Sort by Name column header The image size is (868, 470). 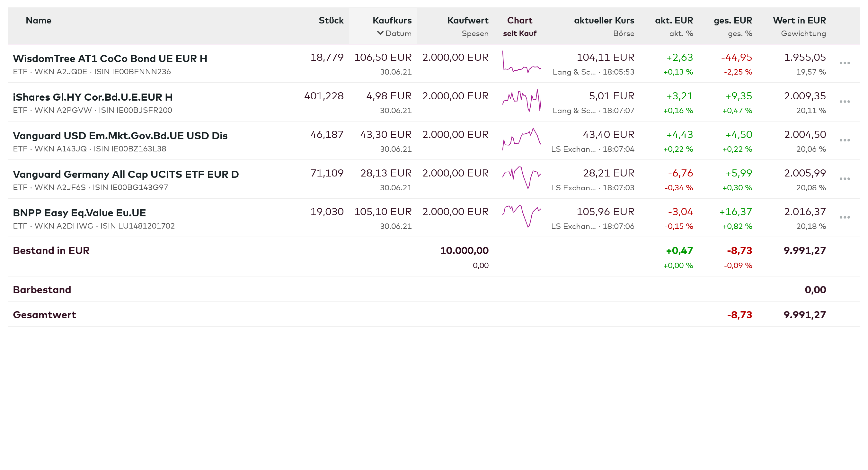click(x=39, y=20)
